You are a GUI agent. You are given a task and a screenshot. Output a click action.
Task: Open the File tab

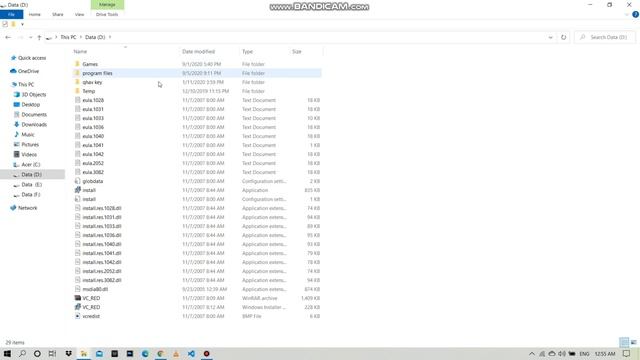click(x=11, y=14)
